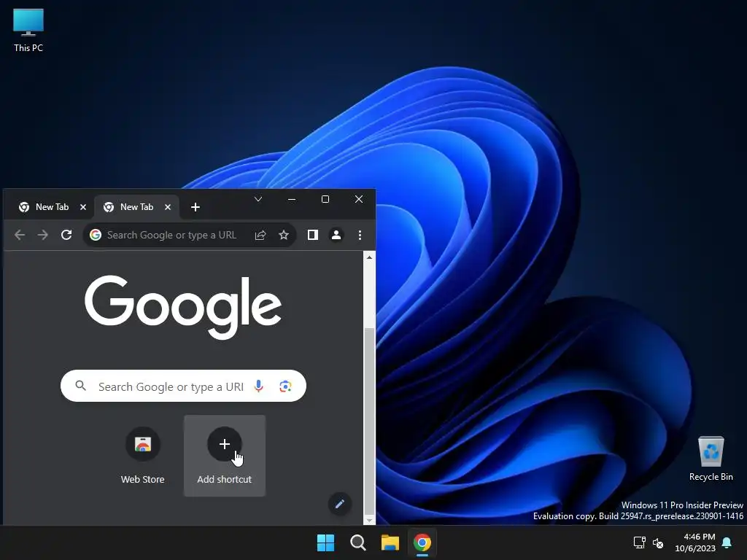Open the Chrome side panel
This screenshot has width=747, height=560.
click(312, 235)
